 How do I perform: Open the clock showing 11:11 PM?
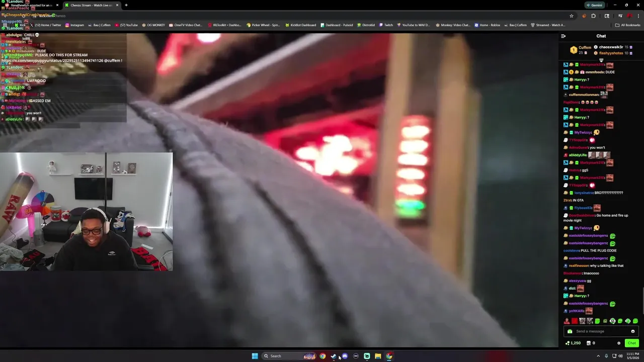coord(633,356)
